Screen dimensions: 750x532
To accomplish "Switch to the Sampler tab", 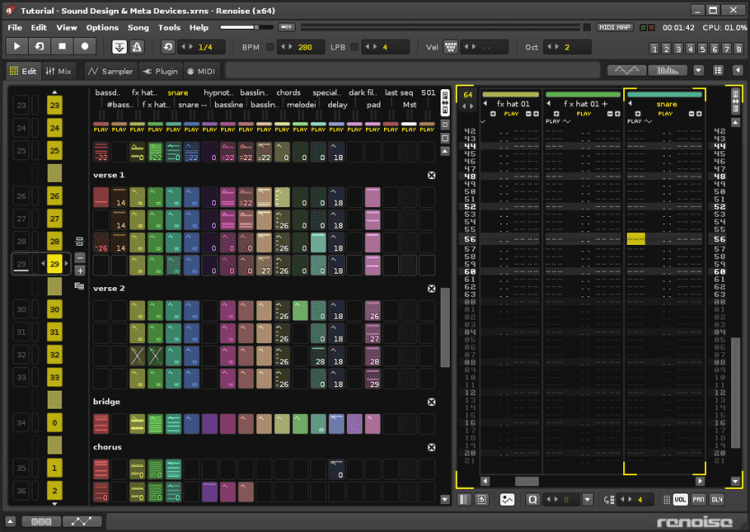I will 109,71.
